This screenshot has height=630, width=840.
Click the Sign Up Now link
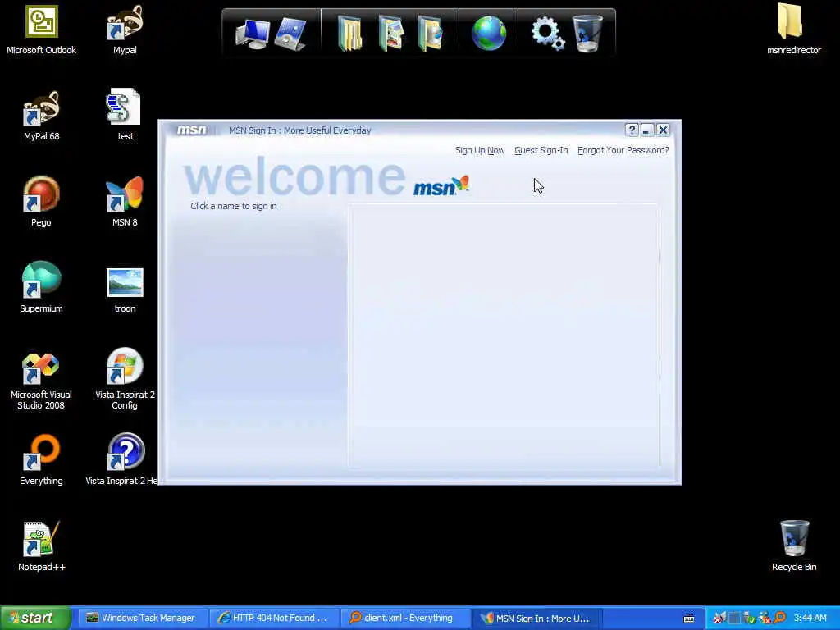coord(480,151)
